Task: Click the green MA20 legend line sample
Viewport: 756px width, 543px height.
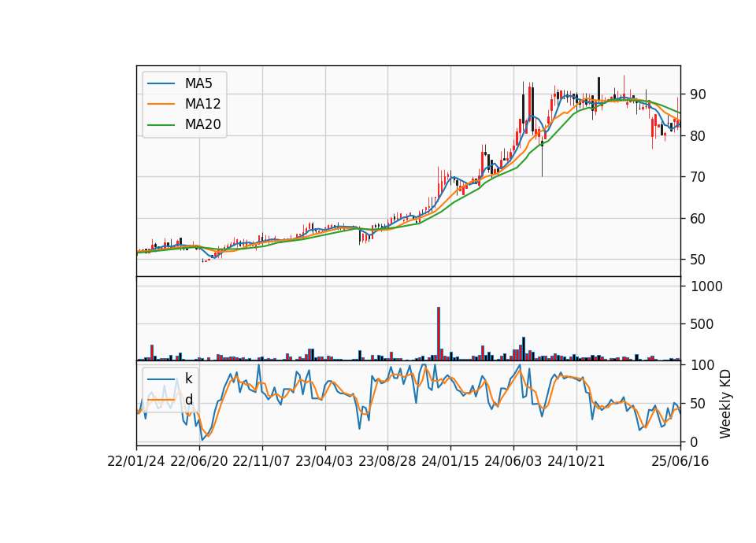Action: 161,125
